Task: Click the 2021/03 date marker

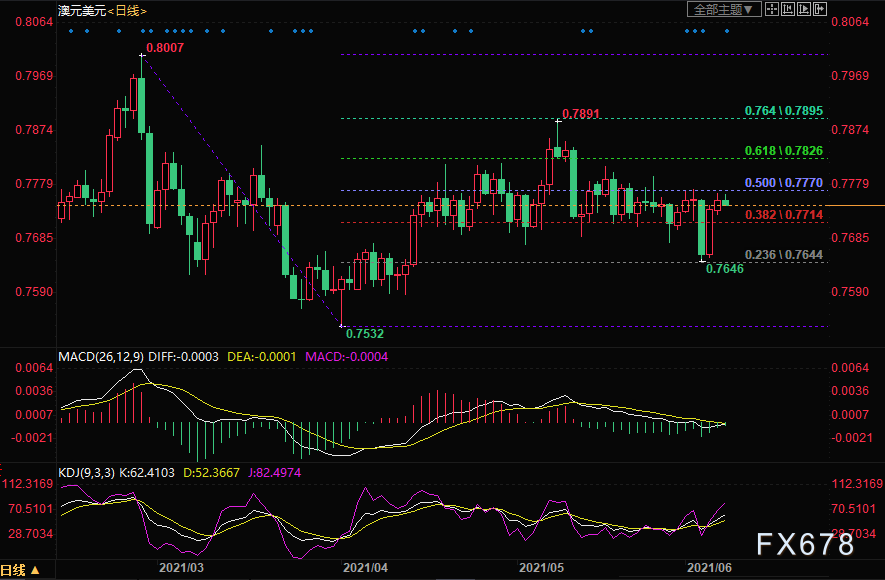Action: pos(181,568)
